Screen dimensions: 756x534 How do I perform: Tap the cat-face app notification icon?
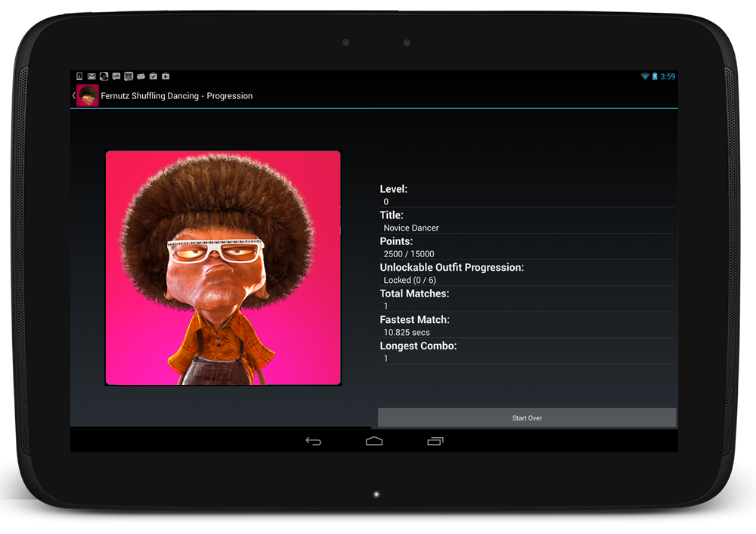click(x=129, y=76)
